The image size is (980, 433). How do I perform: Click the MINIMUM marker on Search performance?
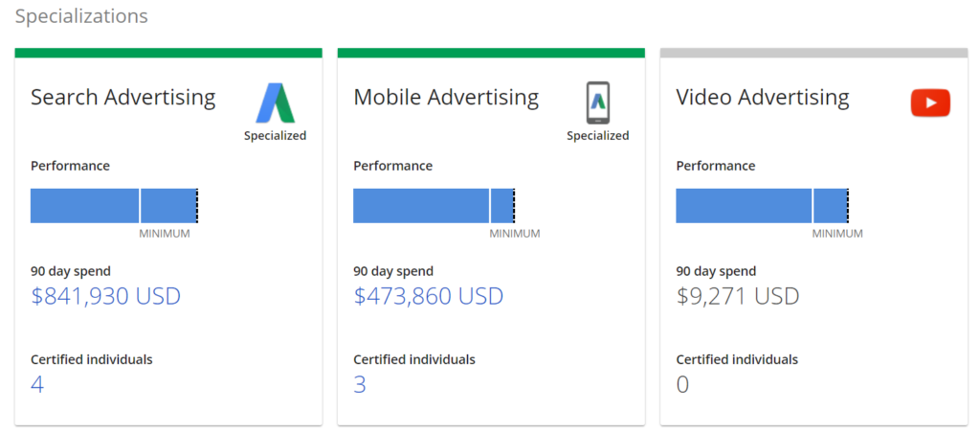coord(165,234)
